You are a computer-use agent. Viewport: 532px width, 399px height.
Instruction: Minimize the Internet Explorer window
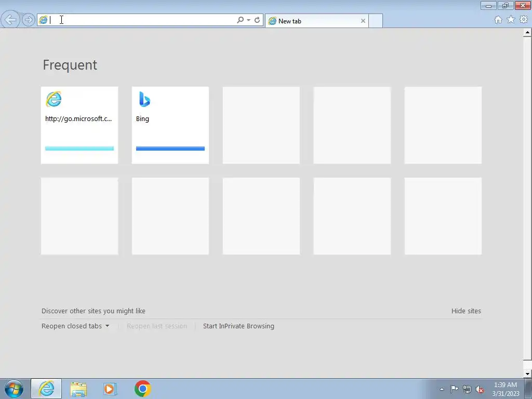click(x=488, y=6)
